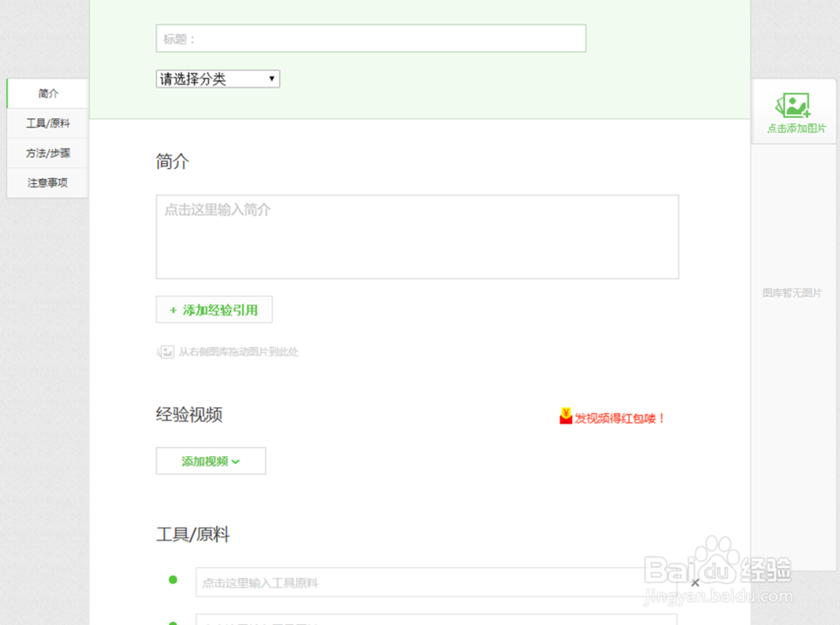Select 方法/步骤 in the left sidebar

[x=47, y=153]
